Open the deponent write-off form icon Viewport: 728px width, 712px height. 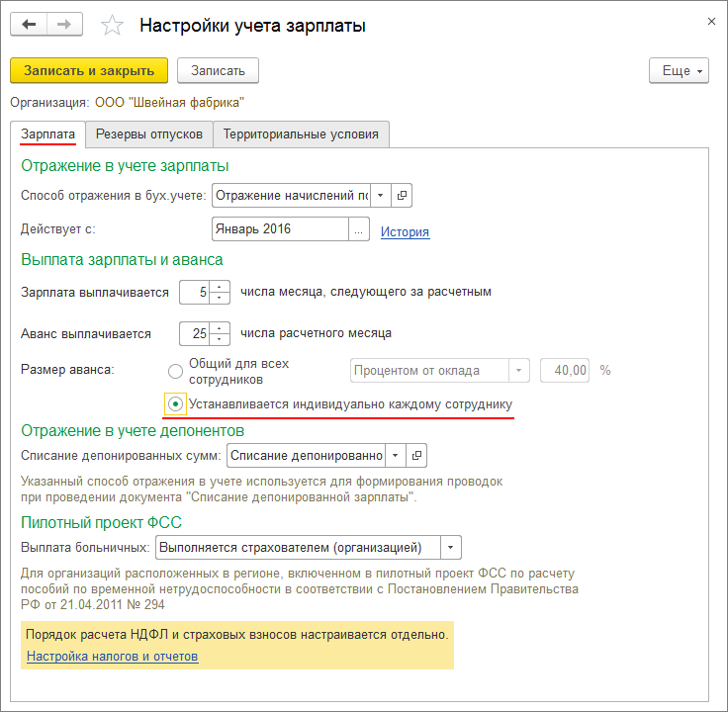[x=416, y=455]
